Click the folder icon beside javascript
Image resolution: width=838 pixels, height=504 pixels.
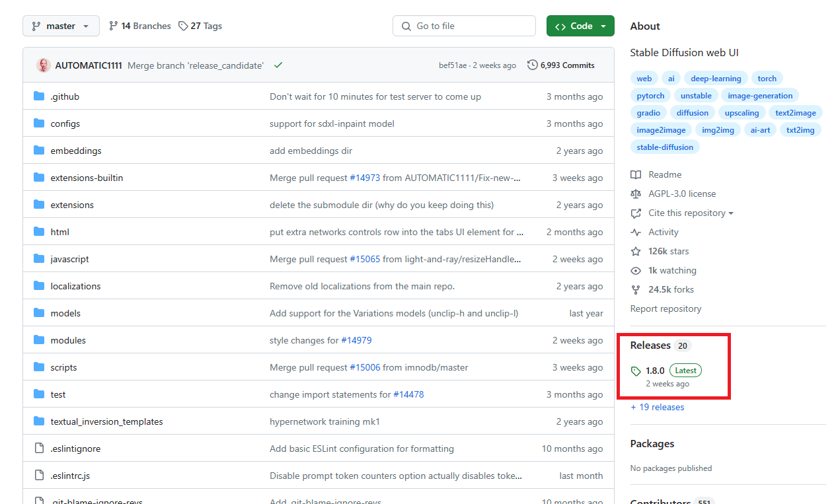38,259
